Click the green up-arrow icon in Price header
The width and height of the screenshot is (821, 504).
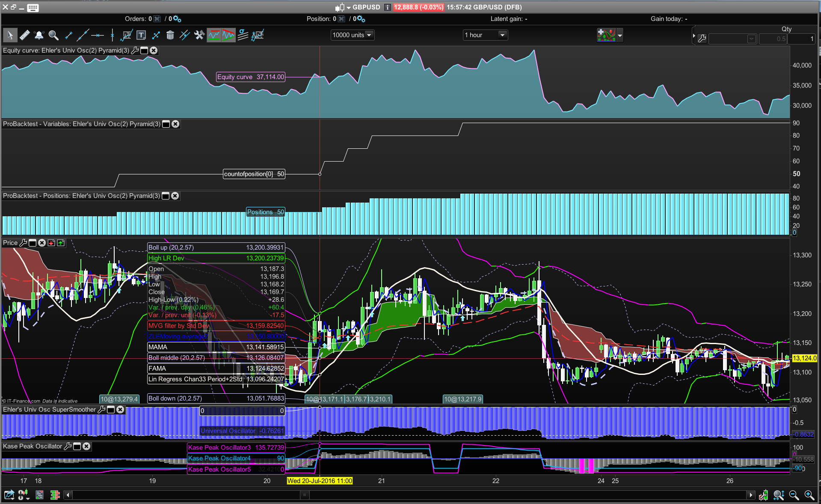pyautogui.click(x=61, y=243)
